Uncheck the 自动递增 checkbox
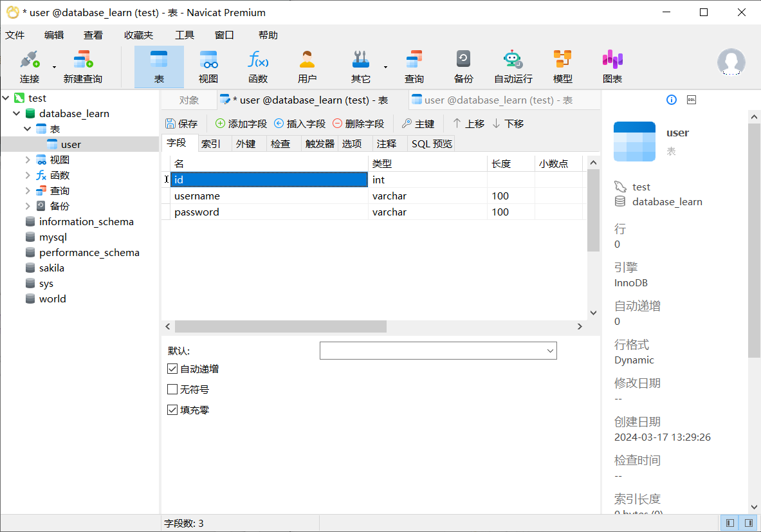Viewport: 761px width, 532px height. point(172,369)
